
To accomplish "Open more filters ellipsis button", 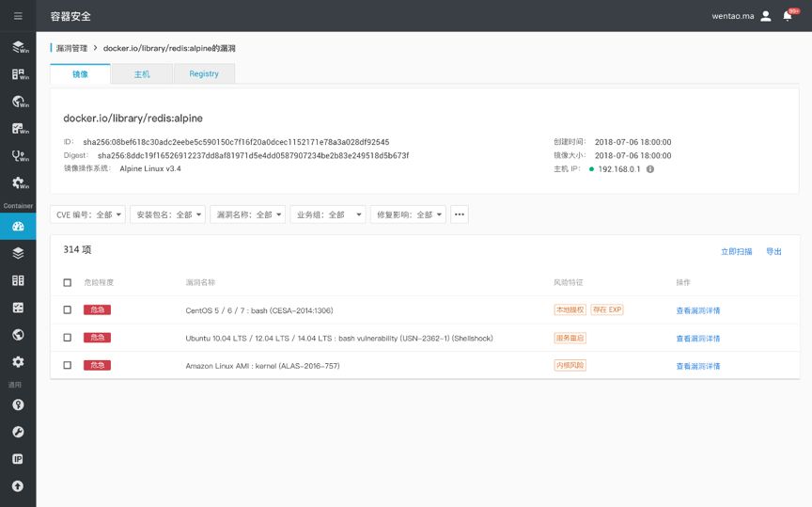I will point(460,214).
